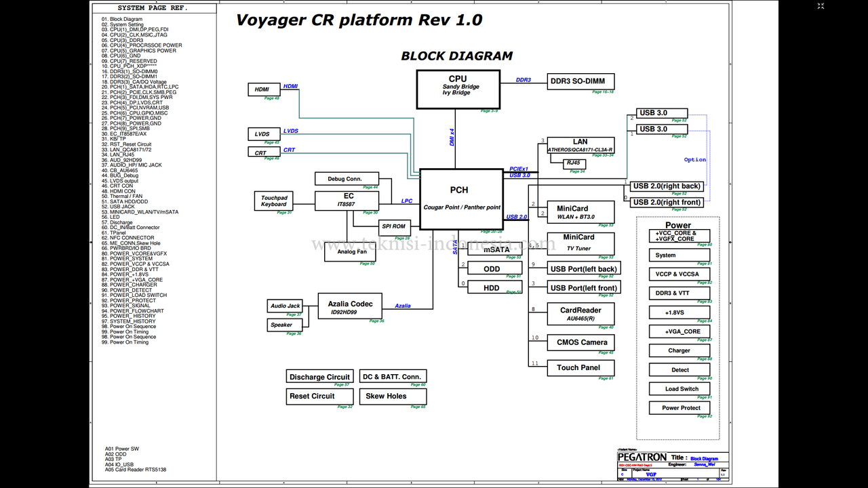The width and height of the screenshot is (868, 488).
Task: Click the USB Port(left front) block
Action: (584, 288)
